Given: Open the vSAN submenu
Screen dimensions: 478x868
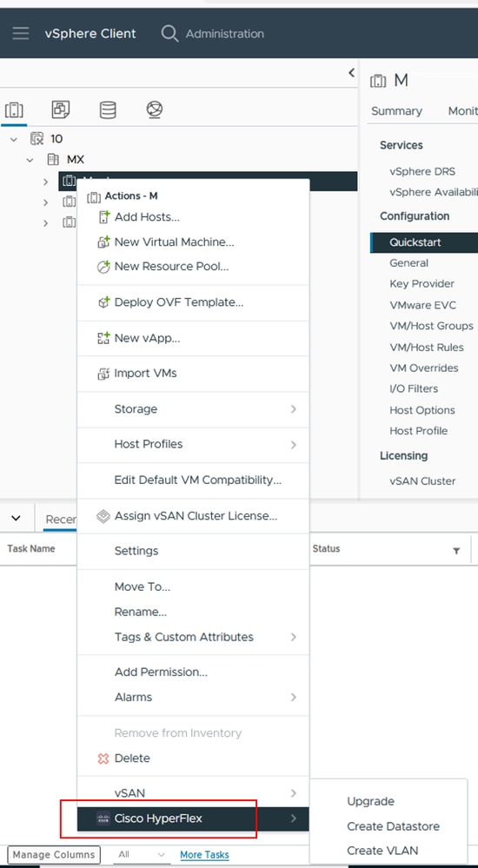Looking at the screenshot, I should tap(193, 793).
